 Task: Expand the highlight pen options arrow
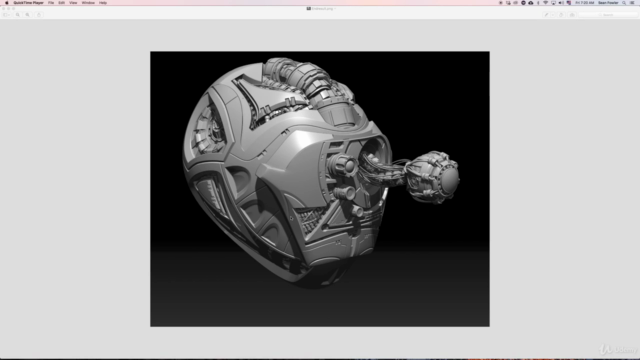coord(553,15)
